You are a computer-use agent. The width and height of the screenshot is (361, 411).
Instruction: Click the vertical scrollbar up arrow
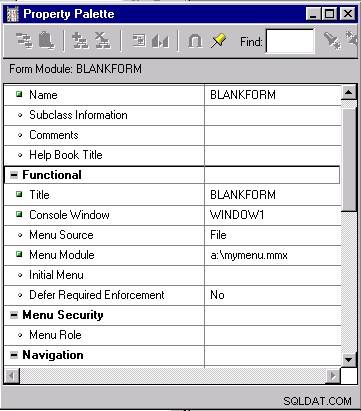click(x=349, y=92)
